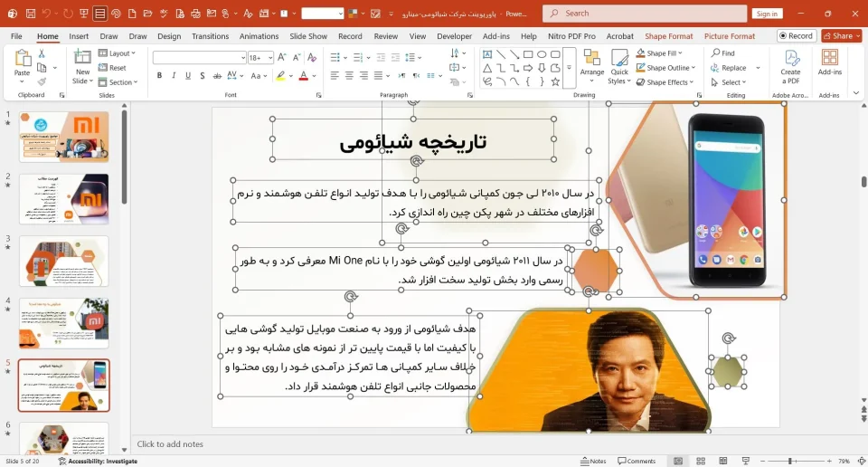Open file using folder icon

click(x=147, y=14)
